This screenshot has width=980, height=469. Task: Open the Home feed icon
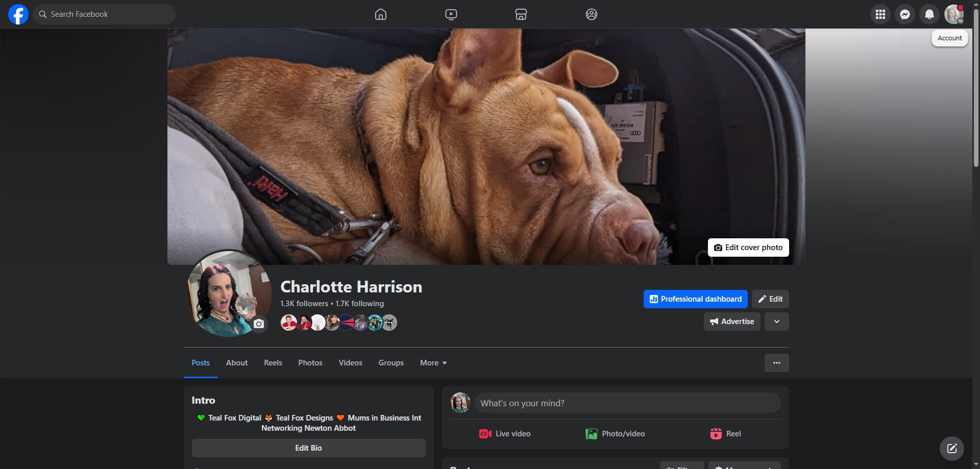(381, 14)
